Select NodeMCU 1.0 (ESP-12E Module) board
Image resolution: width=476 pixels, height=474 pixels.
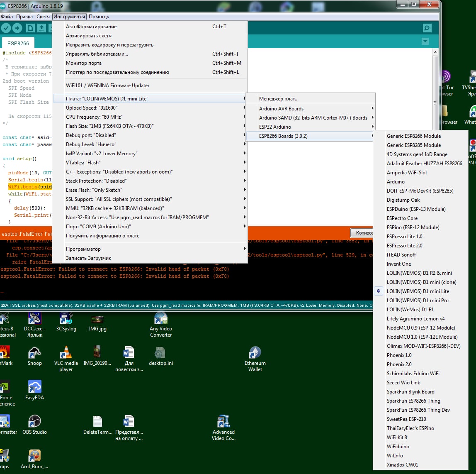click(x=421, y=337)
